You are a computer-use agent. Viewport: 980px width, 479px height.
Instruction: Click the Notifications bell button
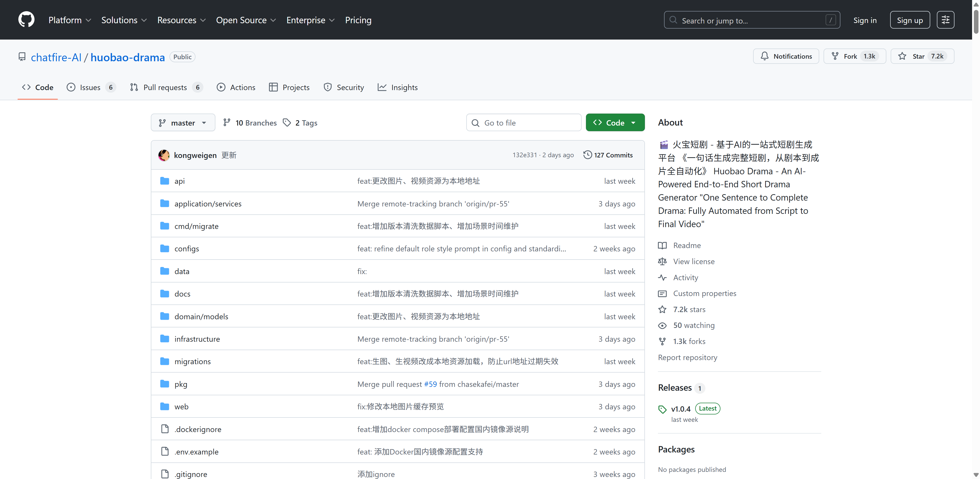tap(786, 56)
